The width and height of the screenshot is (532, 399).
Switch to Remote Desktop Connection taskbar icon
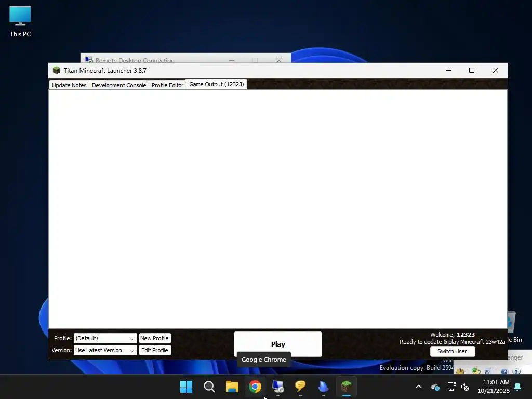click(278, 387)
